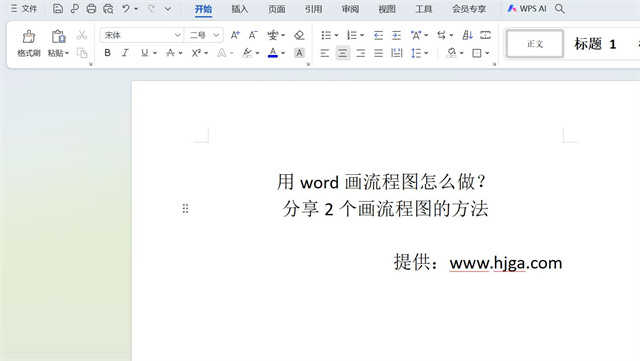The image size is (640, 361).
Task: Open line spacing options
Action: [x=420, y=53]
